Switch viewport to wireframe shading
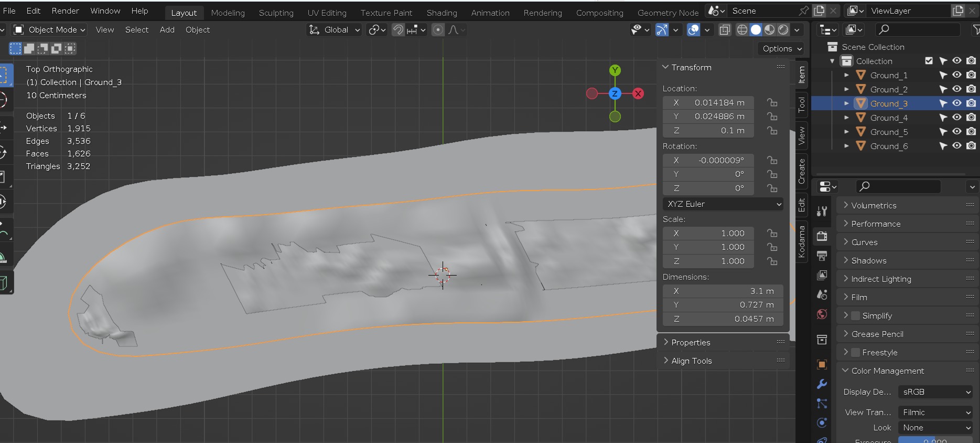 742,30
